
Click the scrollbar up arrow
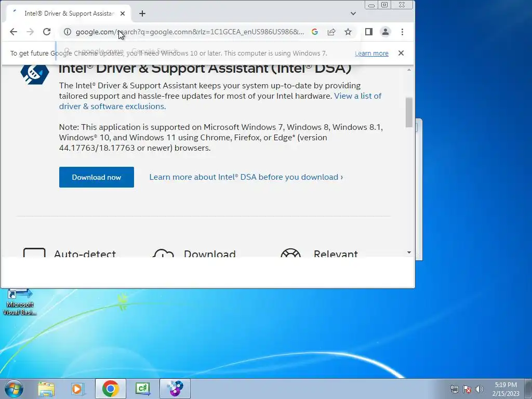409,70
